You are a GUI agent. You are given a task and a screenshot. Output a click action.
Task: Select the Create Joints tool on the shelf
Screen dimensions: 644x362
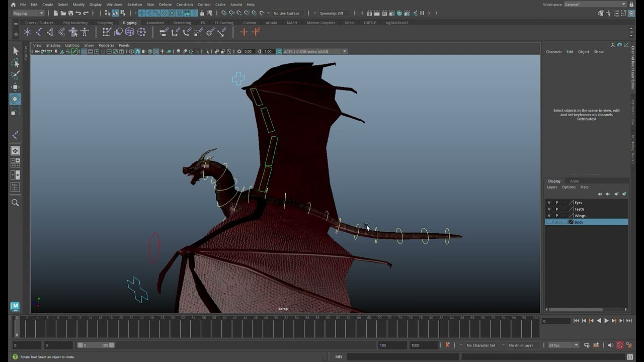27,32
